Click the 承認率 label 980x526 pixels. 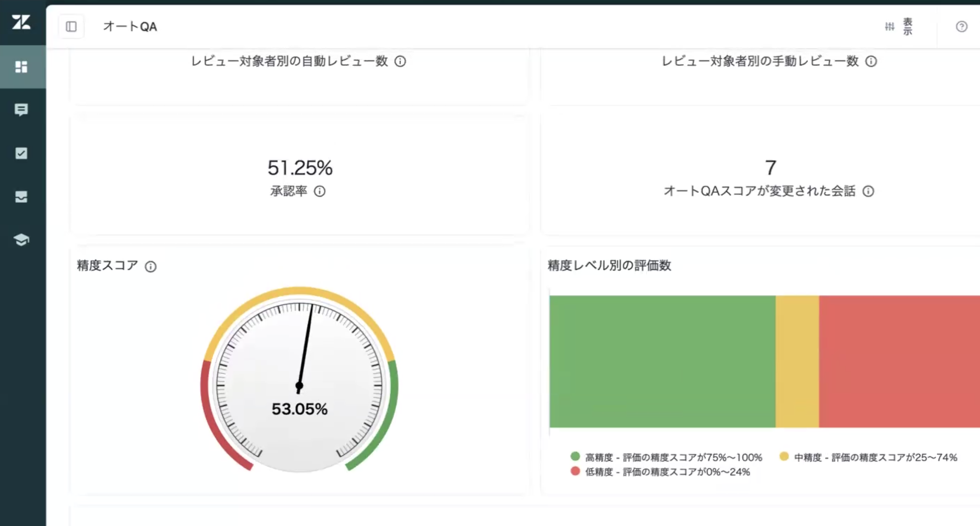[289, 191]
